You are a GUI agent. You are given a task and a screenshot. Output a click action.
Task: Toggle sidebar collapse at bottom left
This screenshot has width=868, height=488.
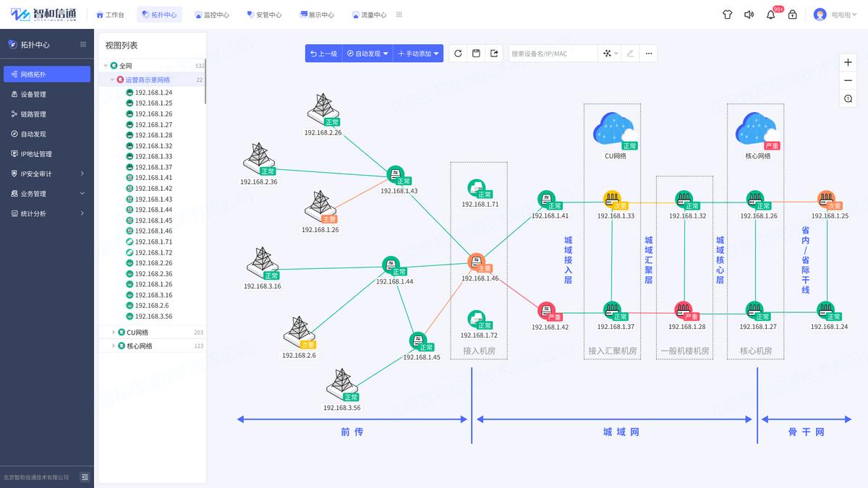85,477
